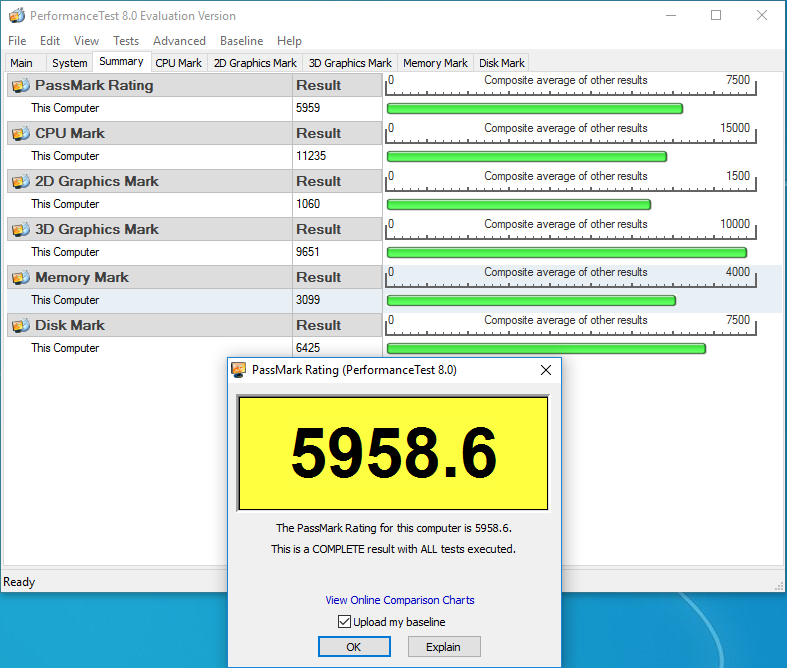Click the Memory Mark result value 3099
Viewport: 787px width, 668px height.
pos(308,300)
